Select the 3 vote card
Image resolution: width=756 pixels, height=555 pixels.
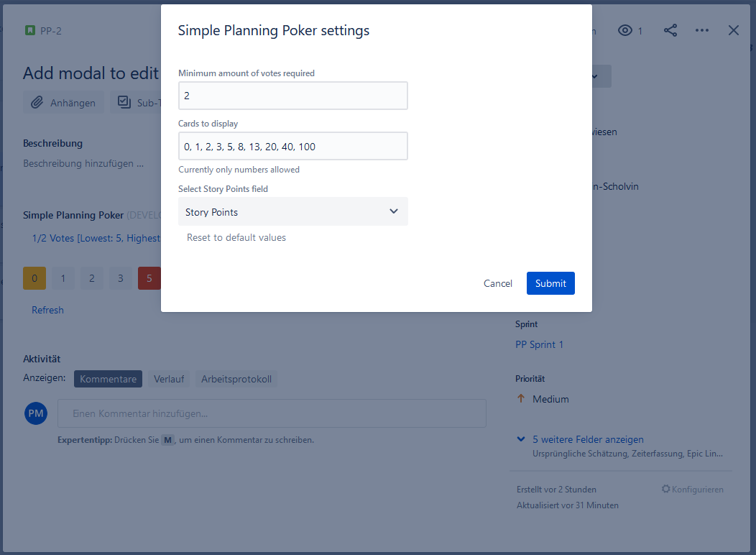click(x=121, y=278)
